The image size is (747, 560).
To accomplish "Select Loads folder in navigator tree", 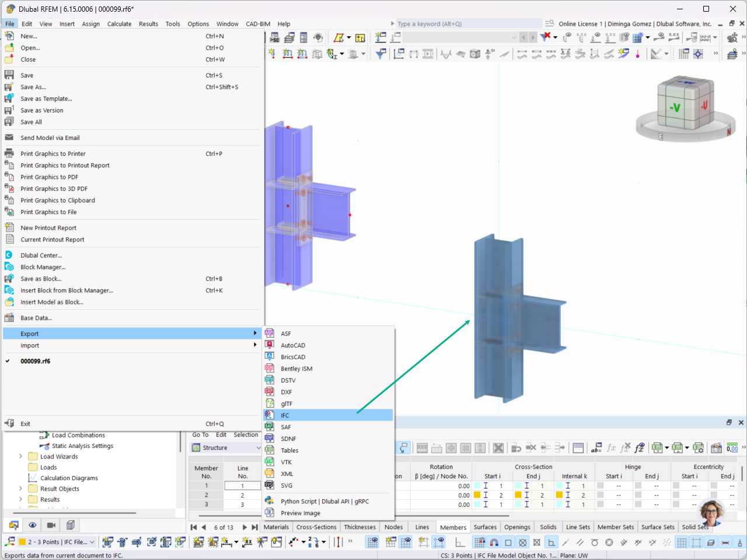I will click(x=48, y=467).
